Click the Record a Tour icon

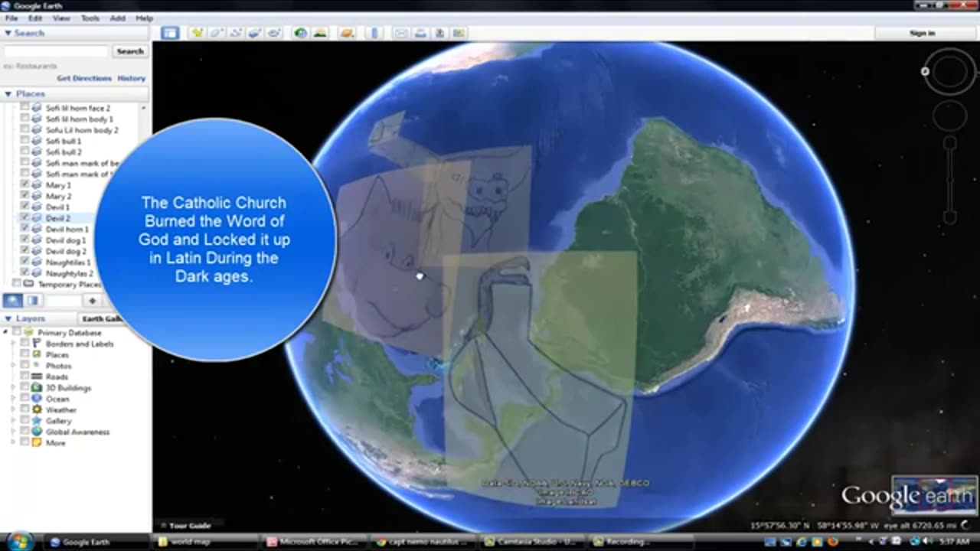274,33
